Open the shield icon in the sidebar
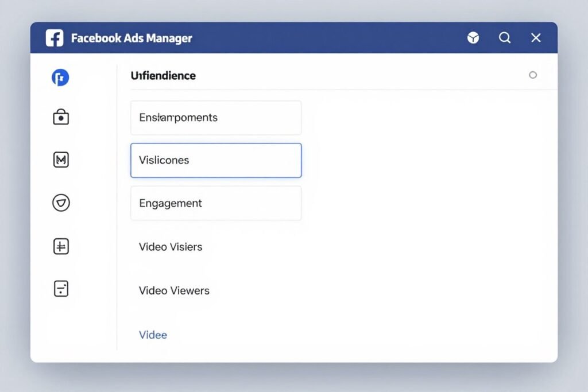 point(60,203)
